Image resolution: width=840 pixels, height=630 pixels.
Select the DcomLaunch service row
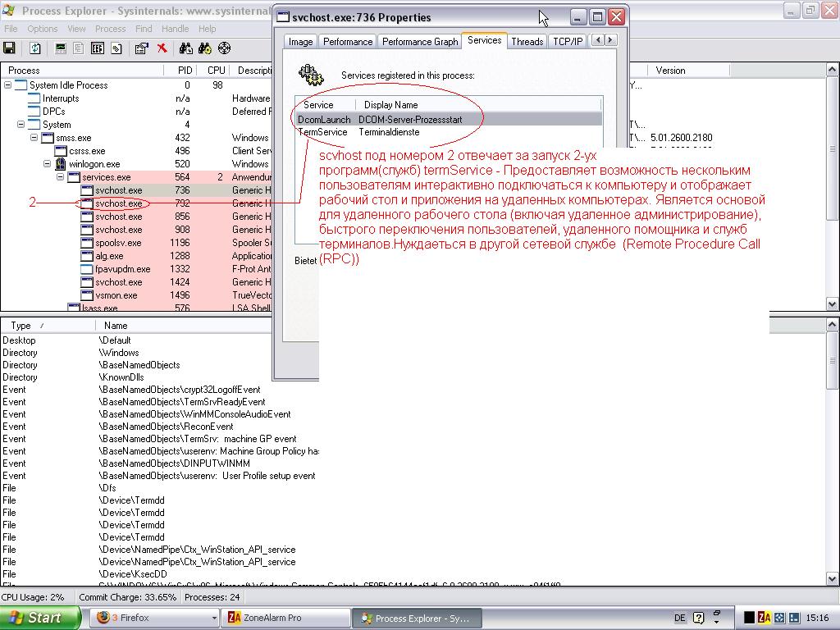(449, 120)
